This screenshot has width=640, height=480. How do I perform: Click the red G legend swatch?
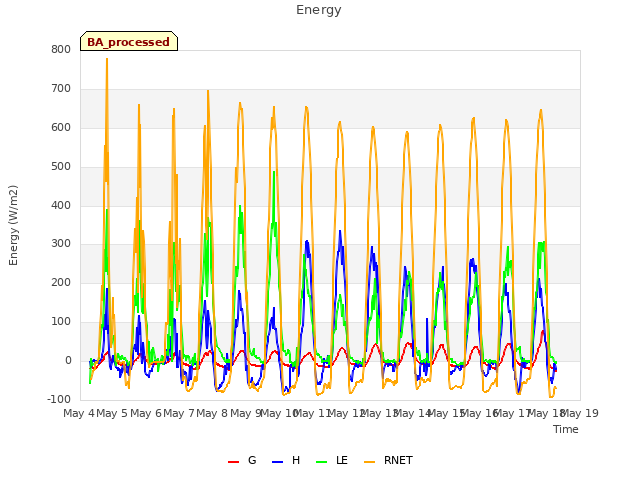(x=233, y=462)
